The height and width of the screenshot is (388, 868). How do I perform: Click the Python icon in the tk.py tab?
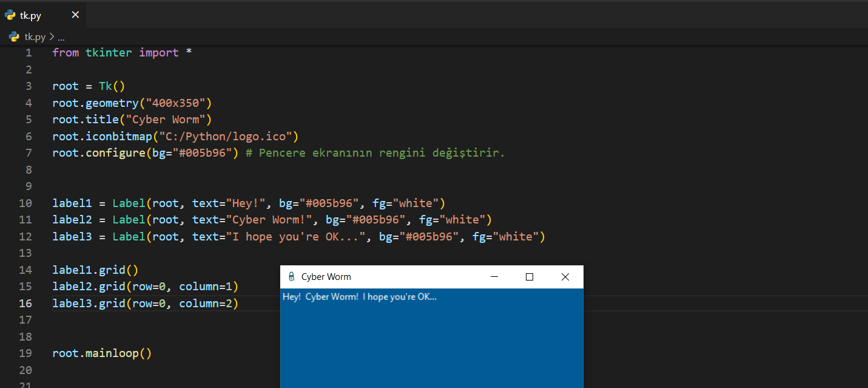(10, 16)
